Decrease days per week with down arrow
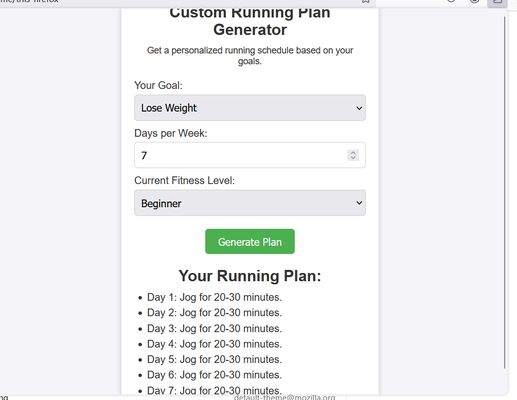 pyautogui.click(x=353, y=158)
